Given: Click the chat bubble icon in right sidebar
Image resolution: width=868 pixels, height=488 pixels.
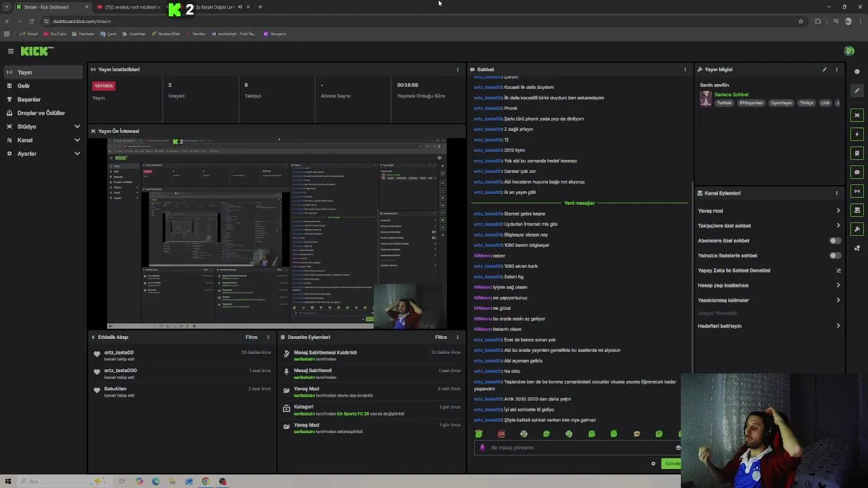Looking at the screenshot, I should 857,172.
